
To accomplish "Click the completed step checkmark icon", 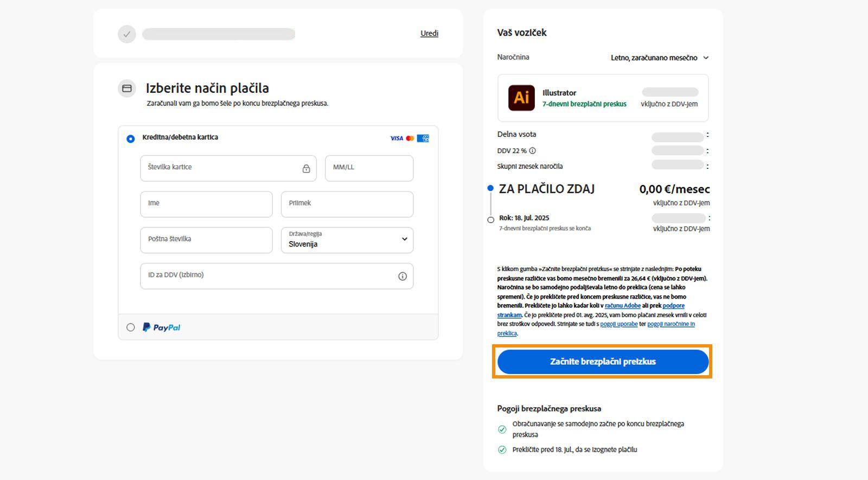I will [x=127, y=34].
